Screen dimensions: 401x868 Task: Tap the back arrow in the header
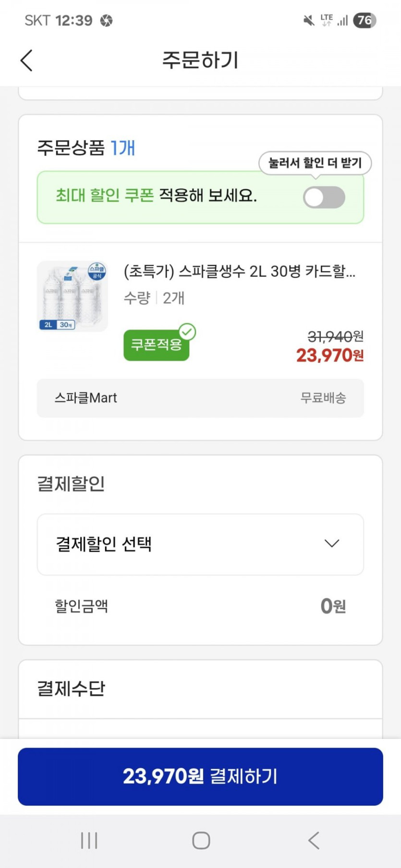pos(27,60)
